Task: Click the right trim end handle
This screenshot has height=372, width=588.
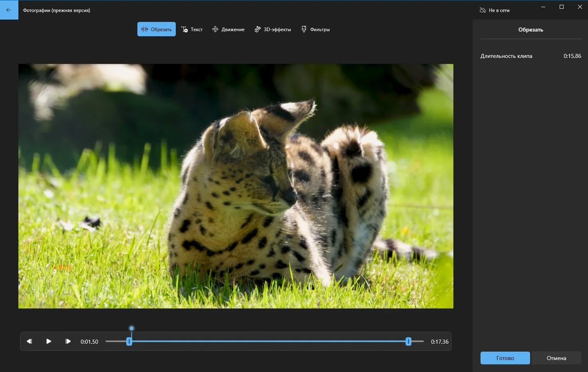Action: point(408,342)
